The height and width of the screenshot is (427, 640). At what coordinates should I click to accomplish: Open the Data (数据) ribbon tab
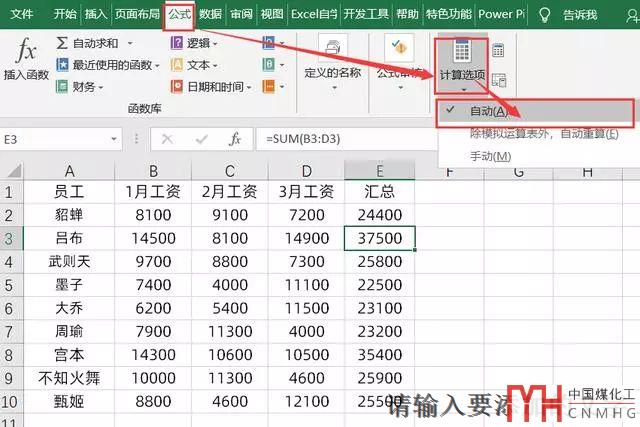[210, 14]
